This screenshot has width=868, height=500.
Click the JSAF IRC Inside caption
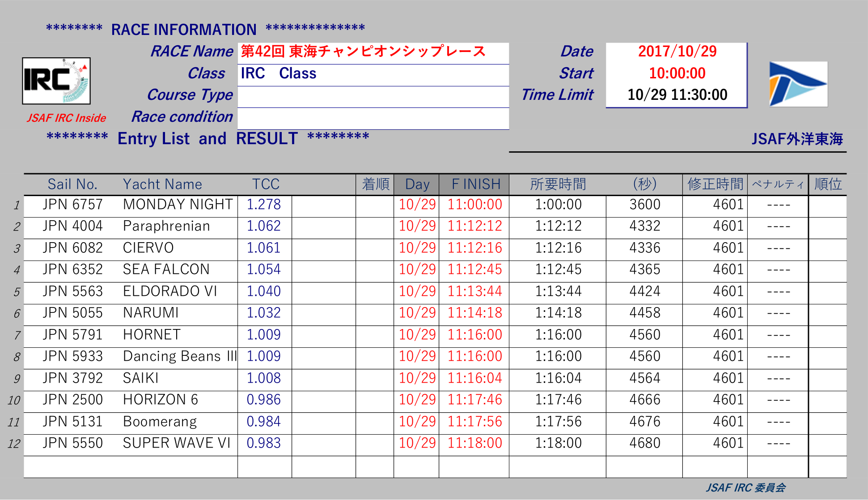point(66,118)
